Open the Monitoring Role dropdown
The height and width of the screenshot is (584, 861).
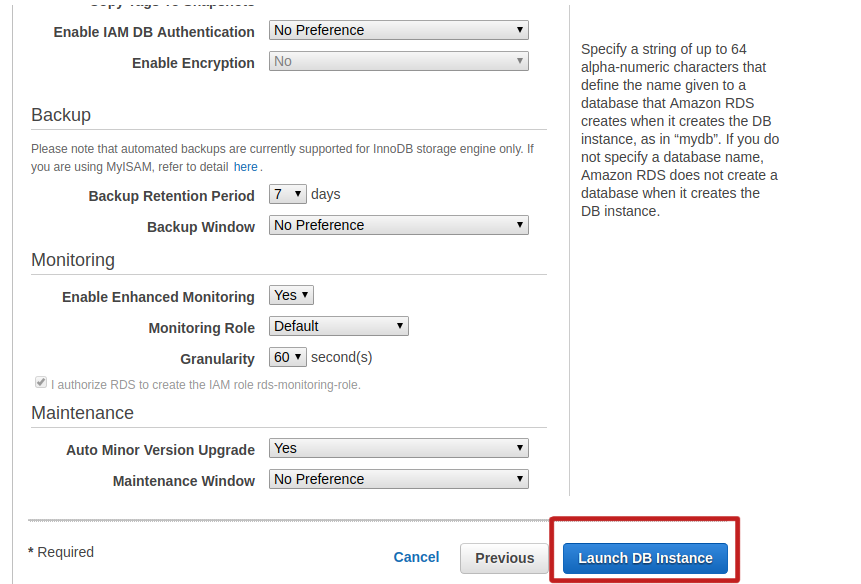click(338, 327)
